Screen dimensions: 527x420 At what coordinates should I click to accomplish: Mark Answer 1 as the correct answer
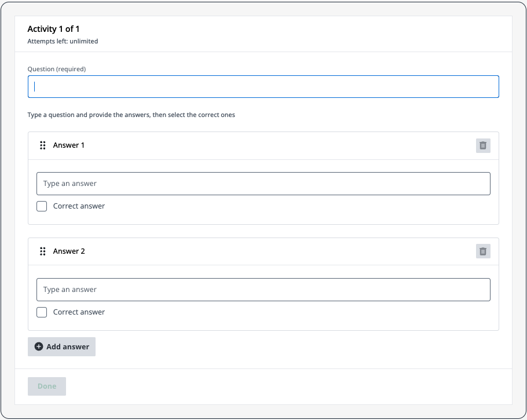42,206
